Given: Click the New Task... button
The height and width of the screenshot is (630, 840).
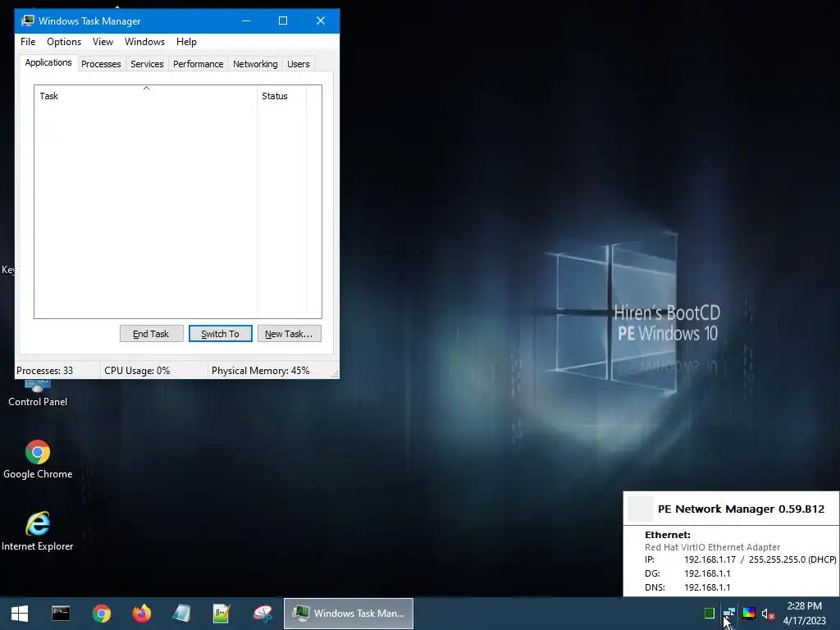Looking at the screenshot, I should [x=289, y=334].
